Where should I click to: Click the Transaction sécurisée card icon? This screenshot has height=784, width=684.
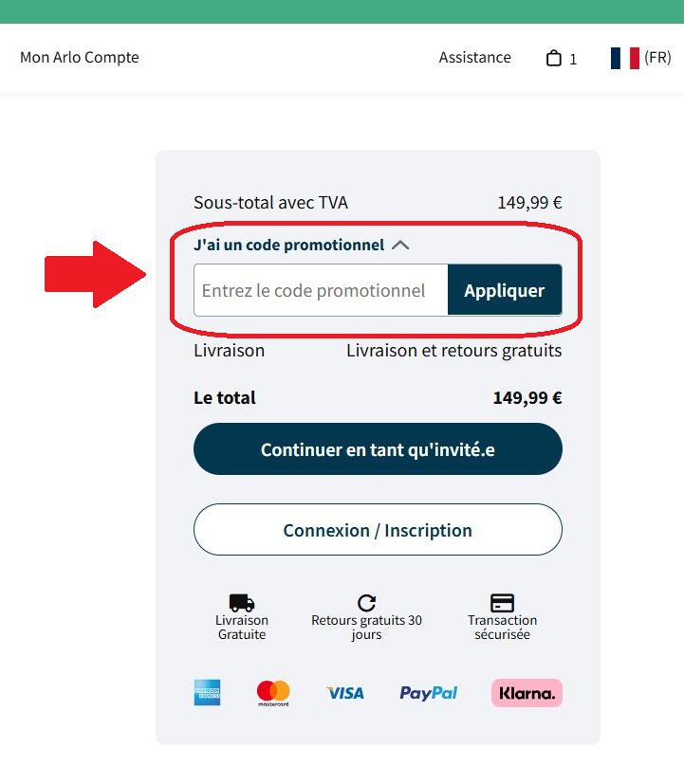(x=502, y=600)
